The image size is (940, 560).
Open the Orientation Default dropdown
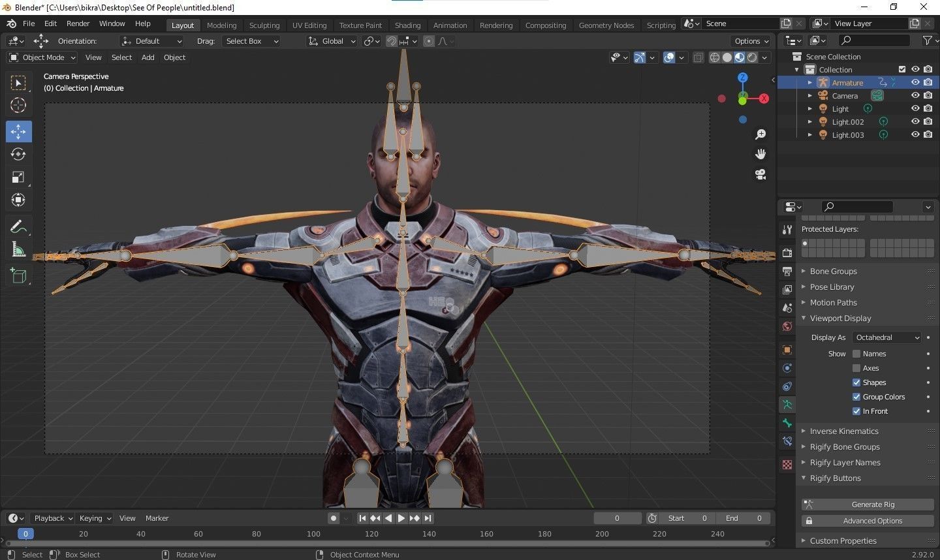151,41
